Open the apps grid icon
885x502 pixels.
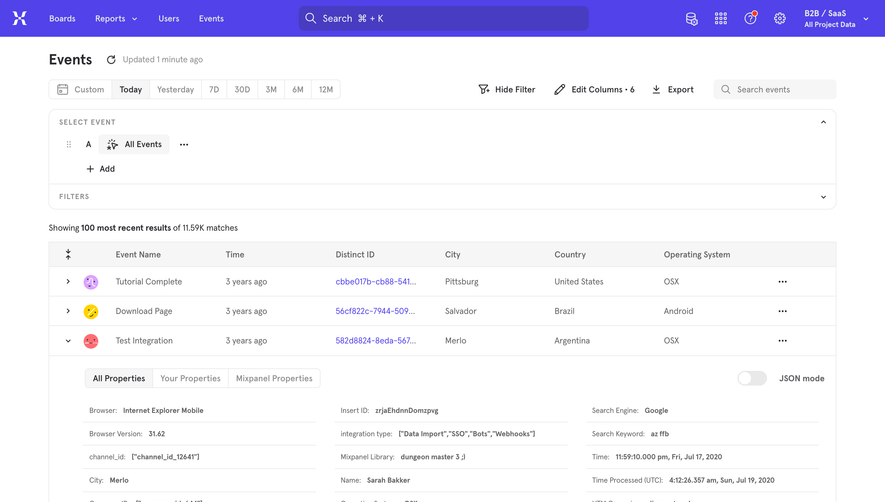721,19
